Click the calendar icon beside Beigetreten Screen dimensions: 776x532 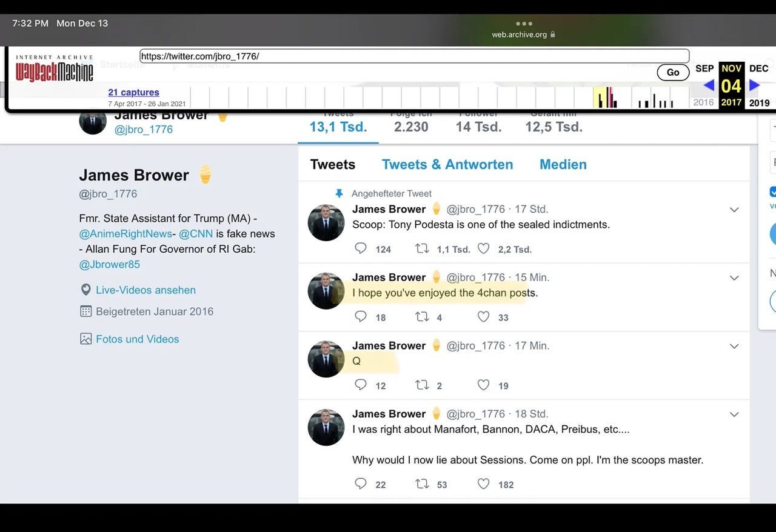(85, 311)
